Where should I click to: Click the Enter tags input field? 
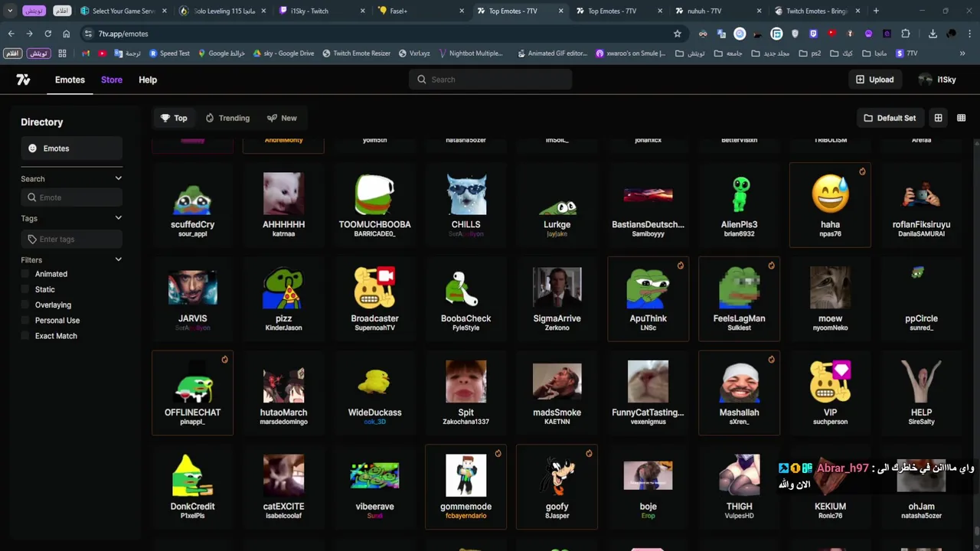coord(71,239)
